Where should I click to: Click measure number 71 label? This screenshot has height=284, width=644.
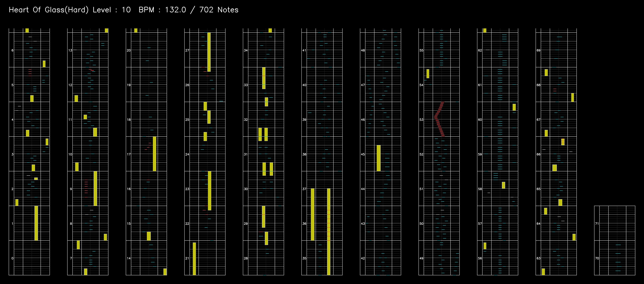[x=597, y=223]
